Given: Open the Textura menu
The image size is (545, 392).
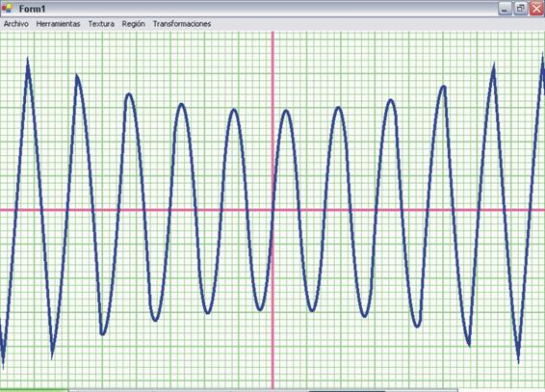Looking at the screenshot, I should pos(101,24).
